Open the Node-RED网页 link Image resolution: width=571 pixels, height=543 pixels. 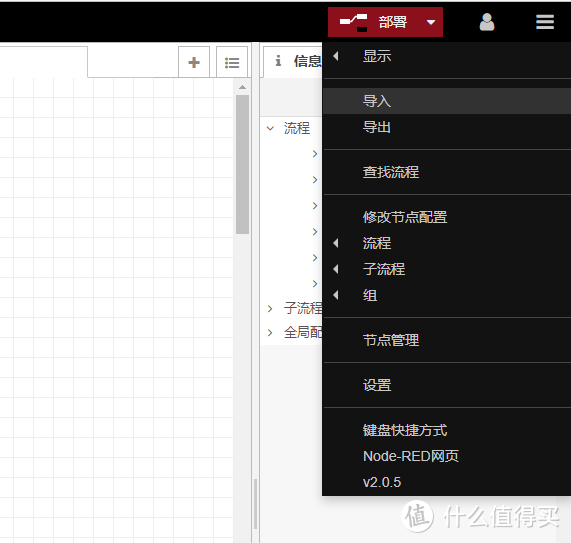(x=447, y=456)
